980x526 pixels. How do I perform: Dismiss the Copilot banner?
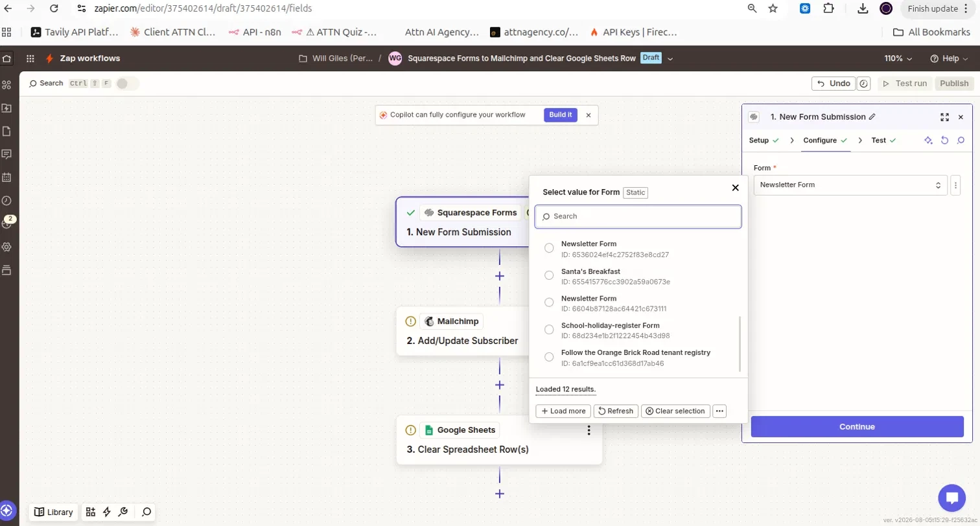click(589, 115)
